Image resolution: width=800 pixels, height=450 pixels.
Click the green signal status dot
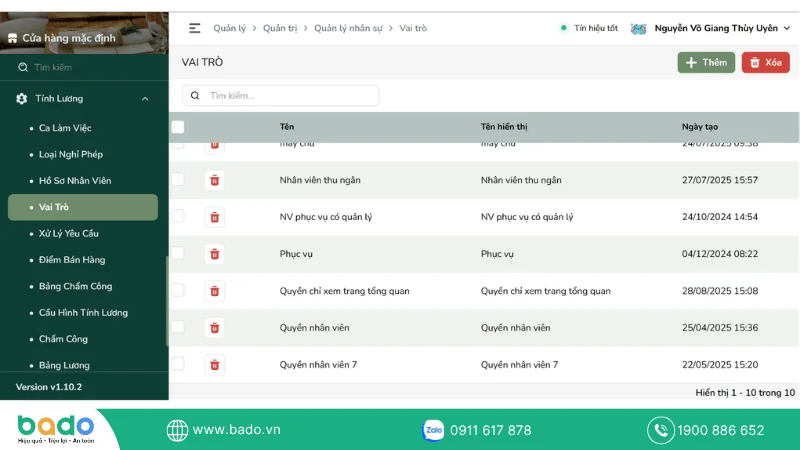point(564,28)
